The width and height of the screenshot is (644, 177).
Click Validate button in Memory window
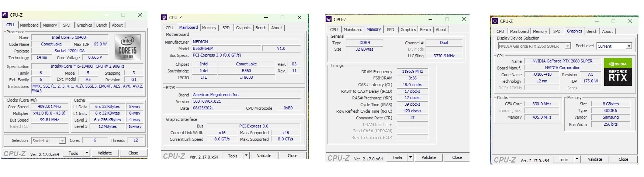coord(429,157)
